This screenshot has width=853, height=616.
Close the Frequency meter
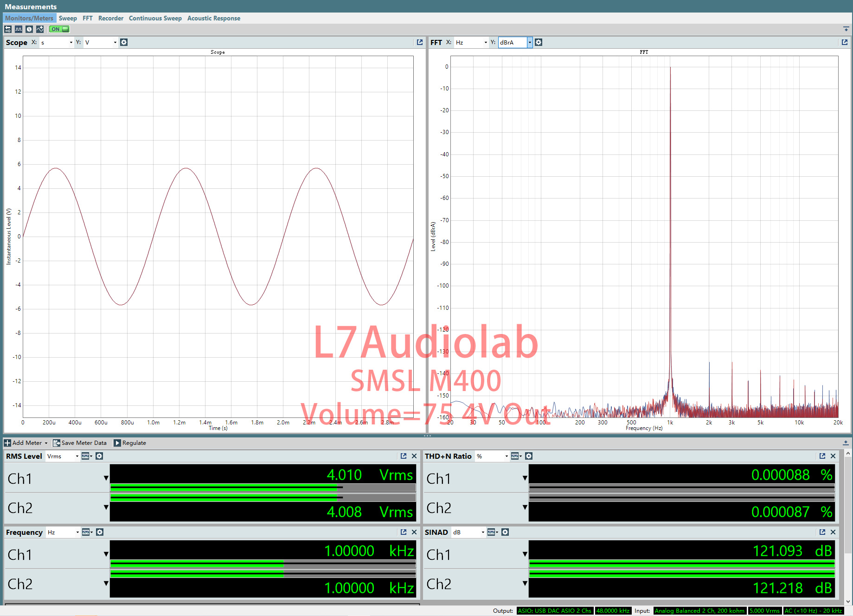click(x=414, y=532)
